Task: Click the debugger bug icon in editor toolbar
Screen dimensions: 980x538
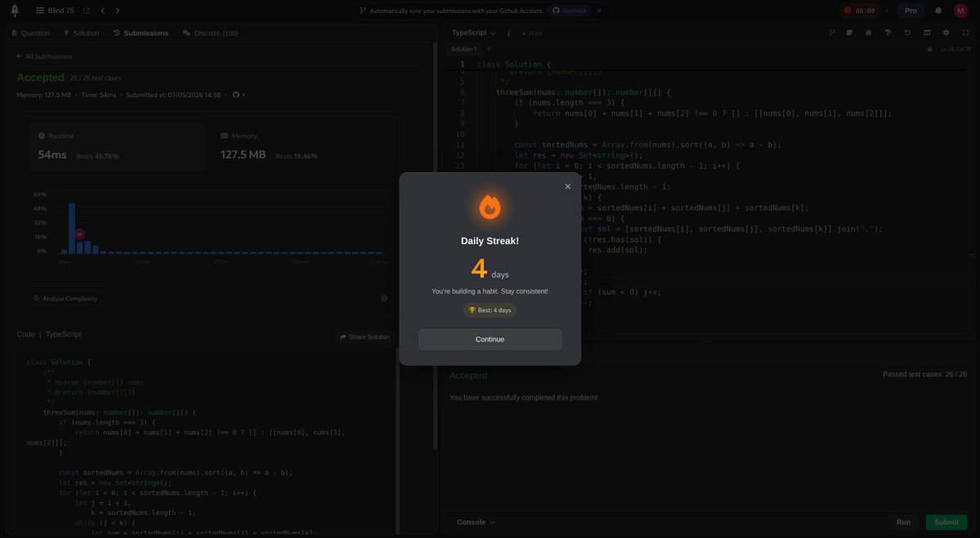Action: point(868,33)
